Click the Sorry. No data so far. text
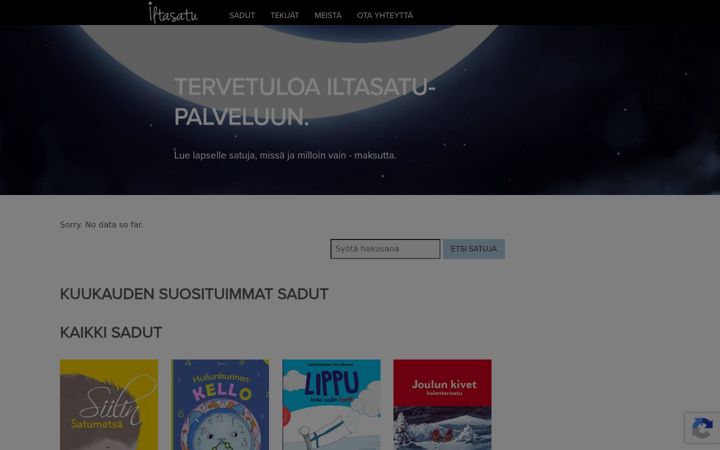This screenshot has height=450, width=720. (x=101, y=225)
